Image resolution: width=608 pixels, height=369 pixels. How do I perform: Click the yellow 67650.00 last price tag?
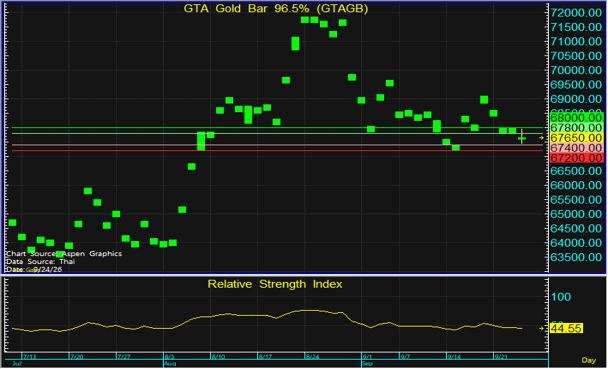tap(577, 138)
